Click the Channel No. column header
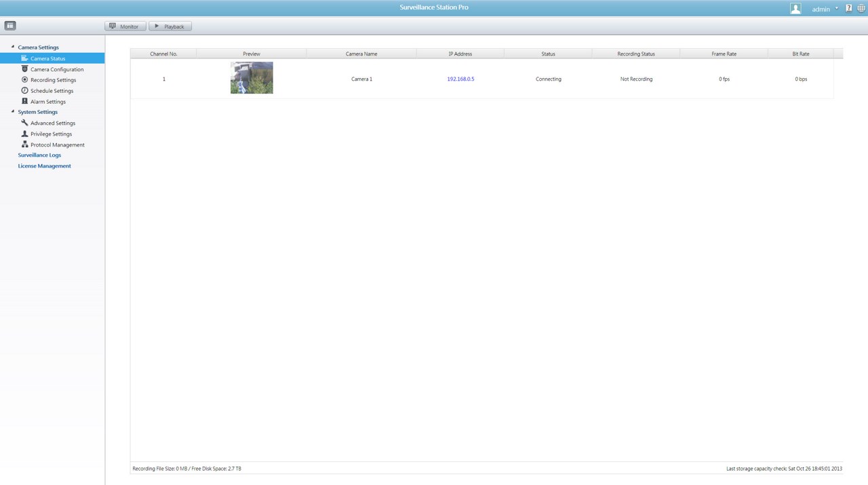This screenshot has height=485, width=868. [x=163, y=54]
